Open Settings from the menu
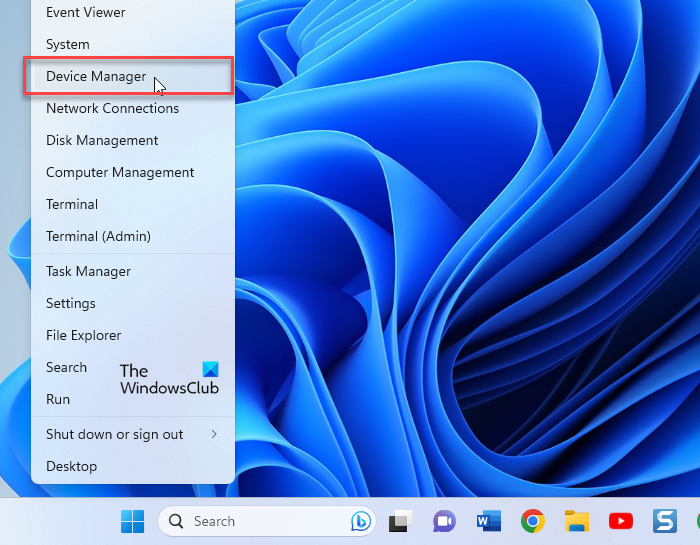The image size is (700, 545). (133, 304)
